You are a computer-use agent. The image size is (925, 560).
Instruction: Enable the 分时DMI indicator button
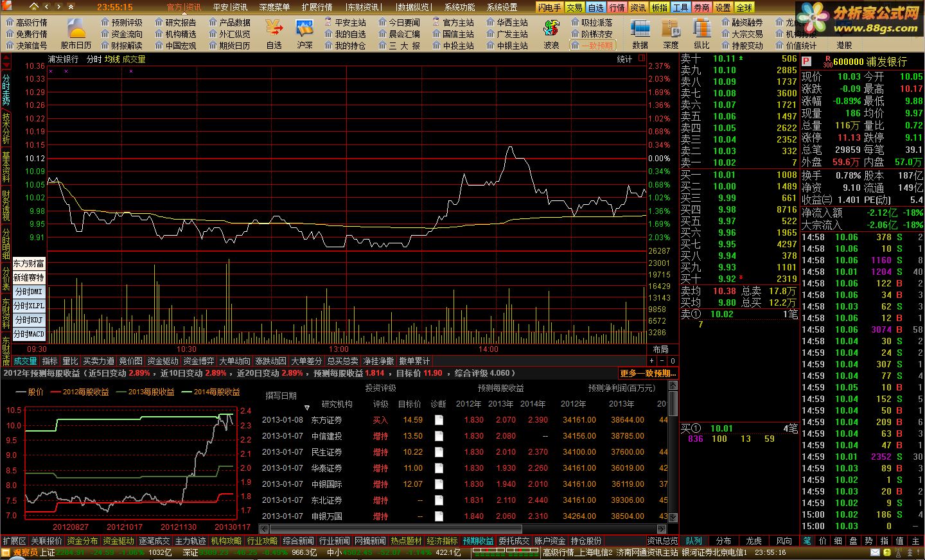coord(29,292)
